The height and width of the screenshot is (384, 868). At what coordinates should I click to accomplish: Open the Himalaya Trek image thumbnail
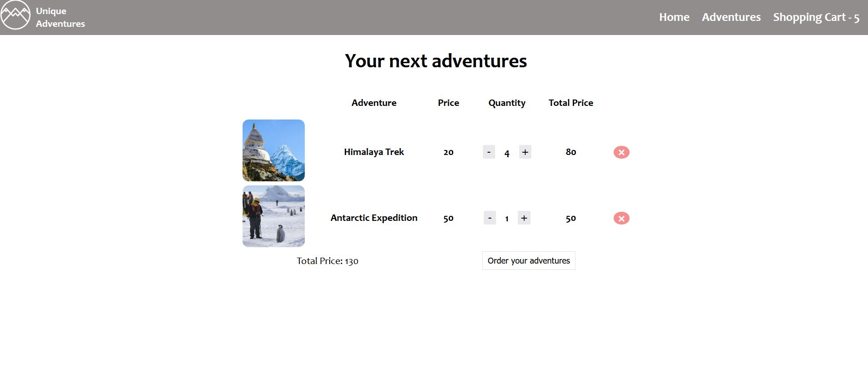tap(273, 150)
